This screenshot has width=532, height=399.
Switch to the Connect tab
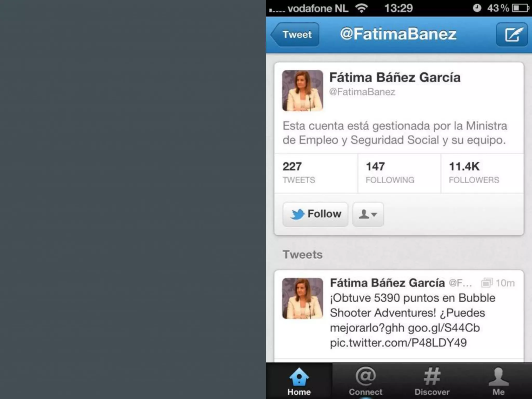click(365, 381)
